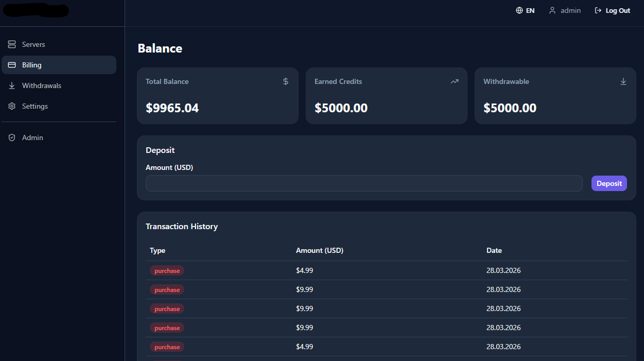Click the dollar icon on Total Balance card

[x=285, y=81]
